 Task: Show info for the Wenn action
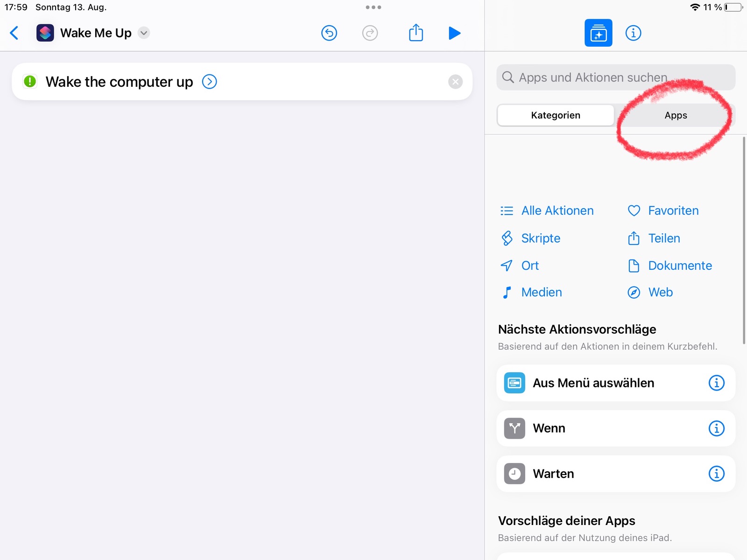coord(716,428)
